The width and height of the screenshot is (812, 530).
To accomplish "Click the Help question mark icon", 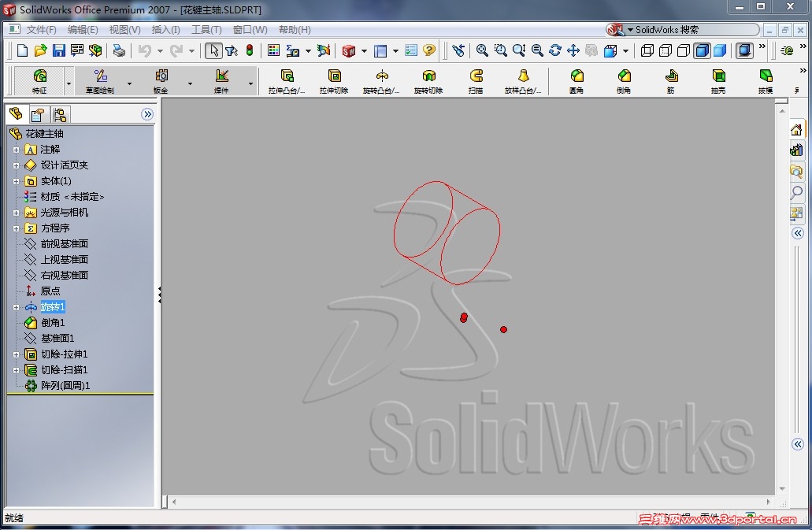I will 428,50.
